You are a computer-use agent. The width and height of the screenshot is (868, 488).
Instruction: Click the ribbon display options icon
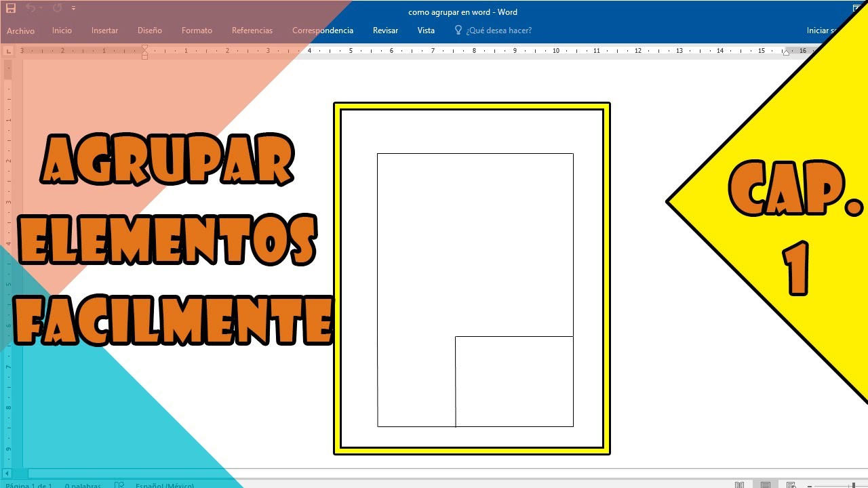(x=857, y=8)
